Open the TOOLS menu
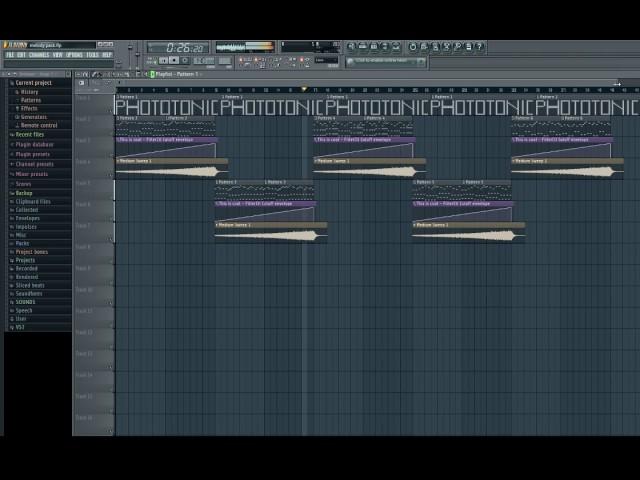640x480 pixels. click(x=92, y=55)
